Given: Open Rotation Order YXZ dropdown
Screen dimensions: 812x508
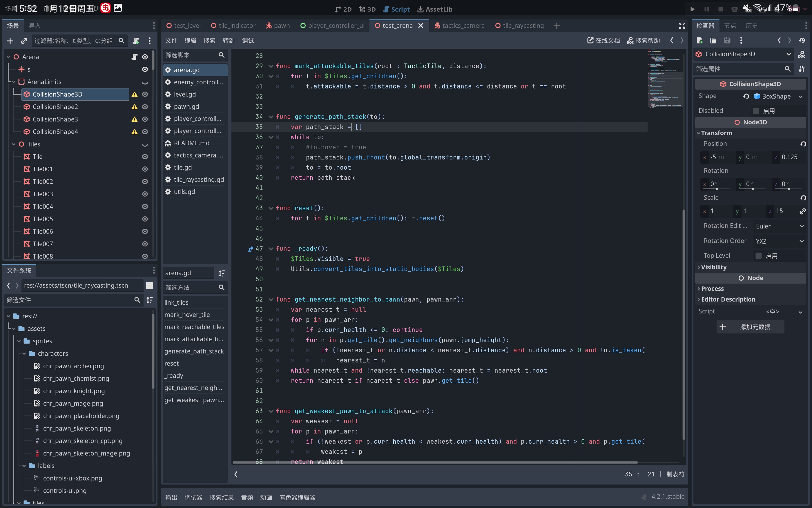Looking at the screenshot, I should tap(780, 241).
